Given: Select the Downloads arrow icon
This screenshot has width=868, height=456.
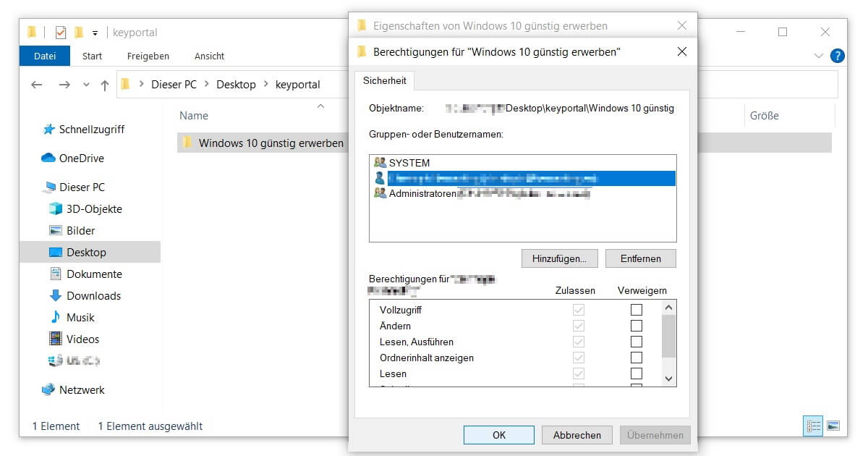Looking at the screenshot, I should [x=56, y=295].
